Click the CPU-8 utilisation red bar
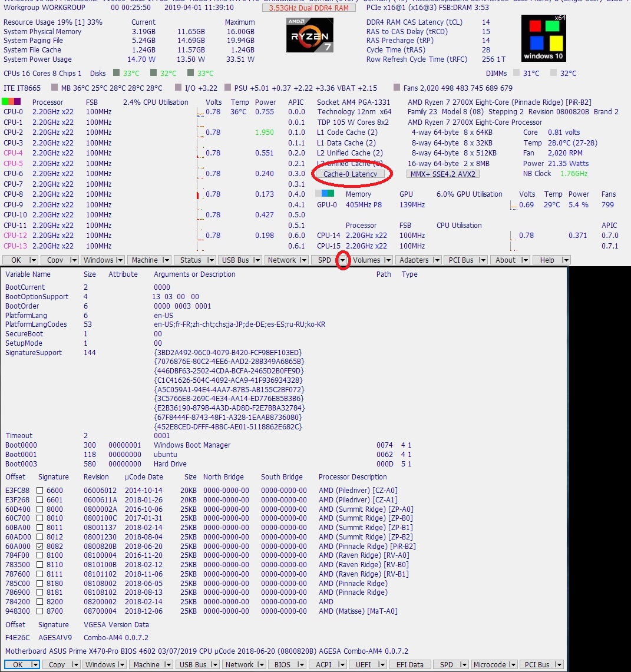The height and width of the screenshot is (672, 631). (197, 196)
